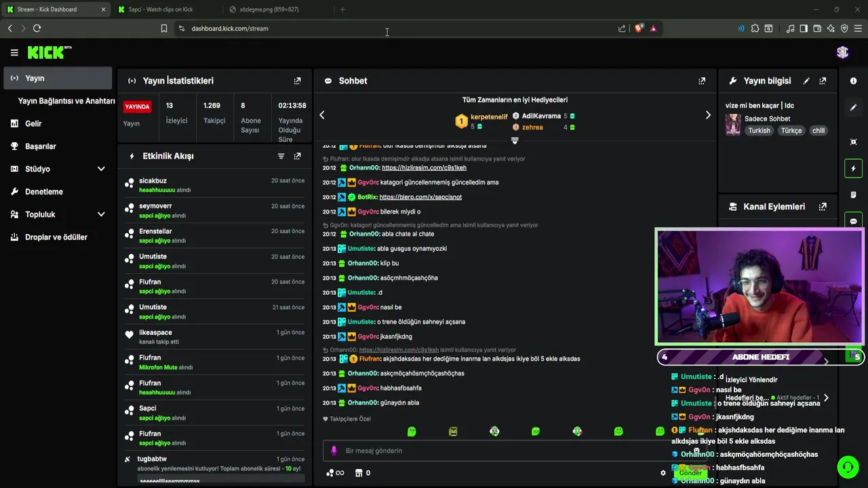Edit stream info with Yayın bilgisi pencil
Screen dimensions: 868x488
(806, 81)
